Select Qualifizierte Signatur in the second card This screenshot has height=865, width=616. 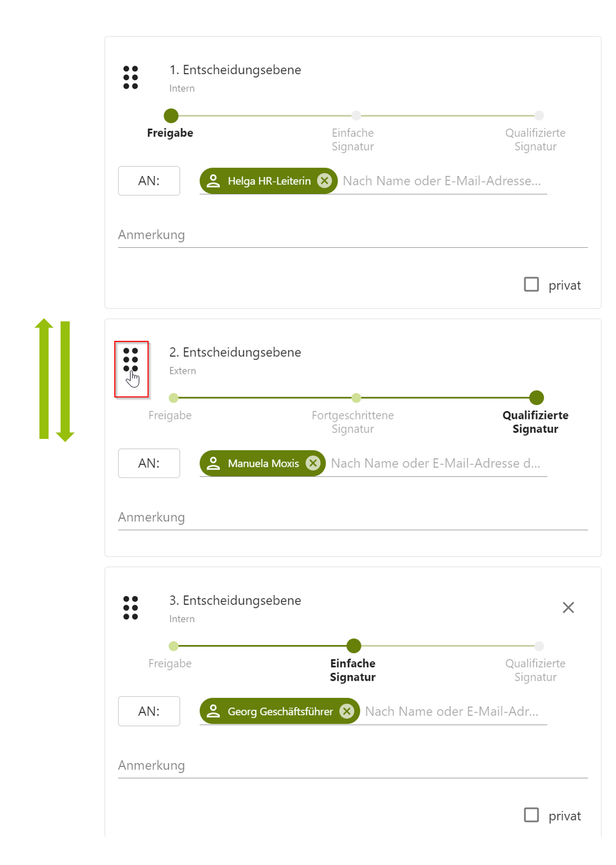[x=536, y=398]
